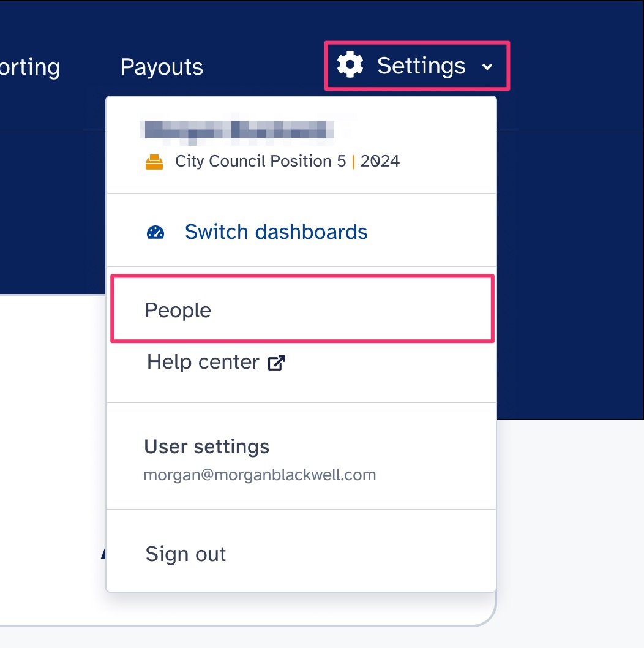Image resolution: width=644 pixels, height=648 pixels.
Task: Click the morgan@morganblackwell.com email address
Action: click(260, 475)
